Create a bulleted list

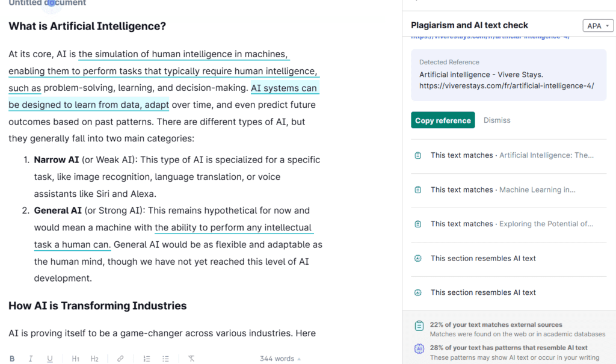[x=165, y=359]
